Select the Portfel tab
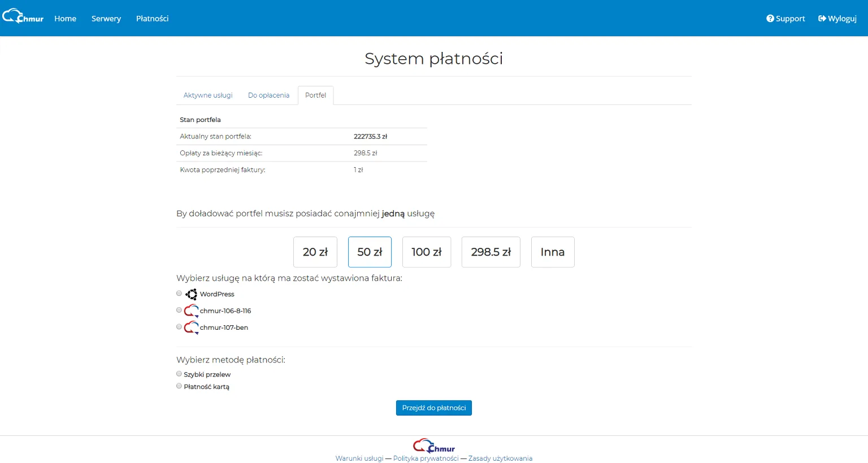 [315, 95]
